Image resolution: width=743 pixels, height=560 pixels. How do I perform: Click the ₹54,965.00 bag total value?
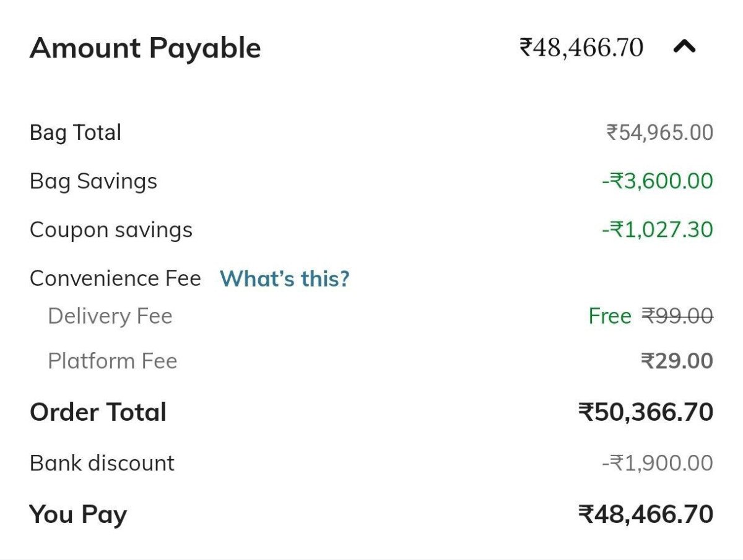pos(659,132)
